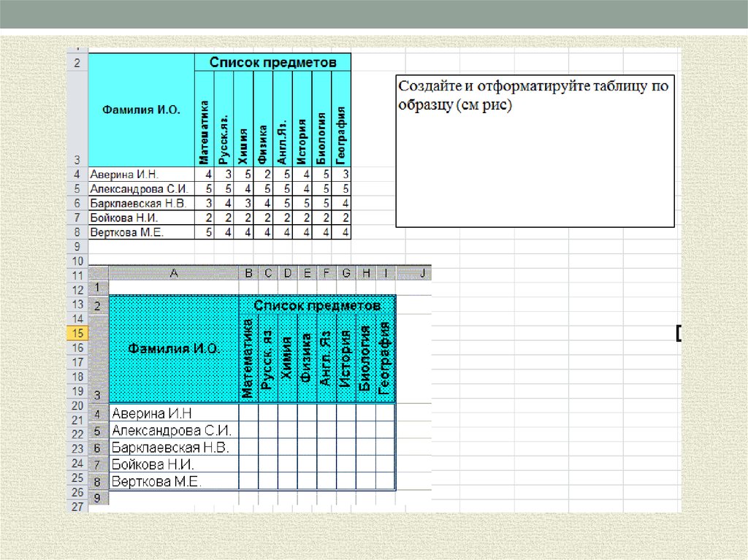Select column header J in the lower sheet

click(x=421, y=273)
